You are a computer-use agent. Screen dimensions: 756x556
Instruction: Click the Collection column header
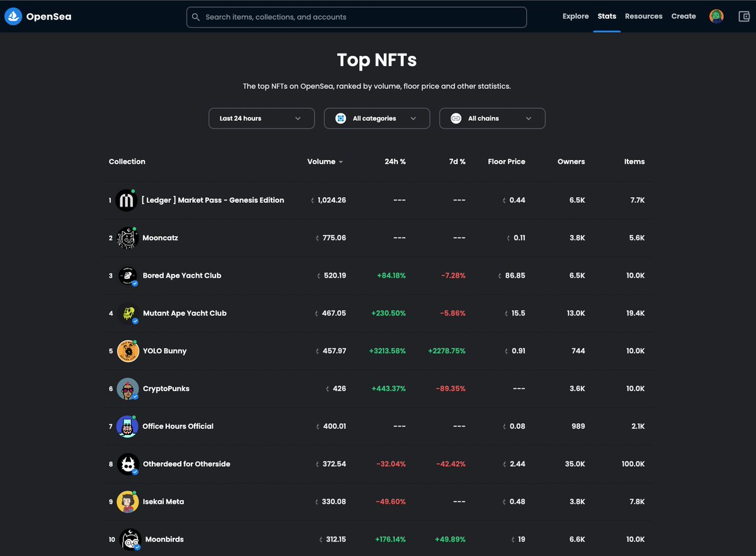tap(127, 162)
